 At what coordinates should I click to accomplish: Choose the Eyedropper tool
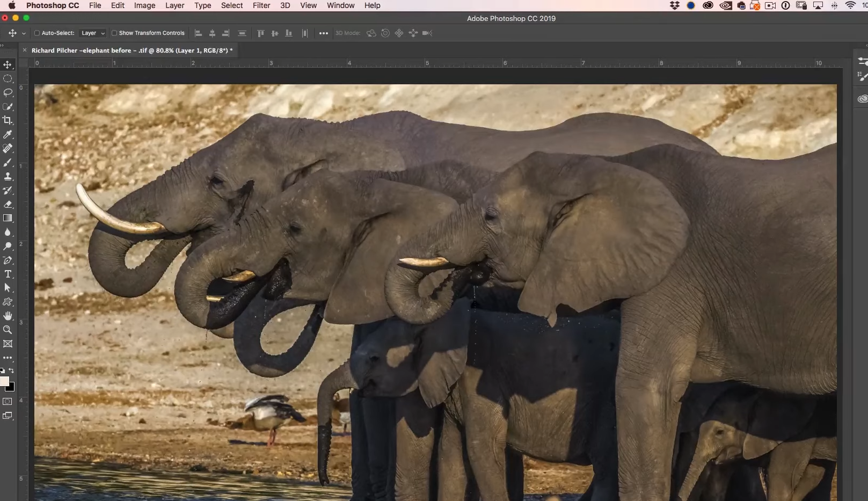tap(8, 134)
